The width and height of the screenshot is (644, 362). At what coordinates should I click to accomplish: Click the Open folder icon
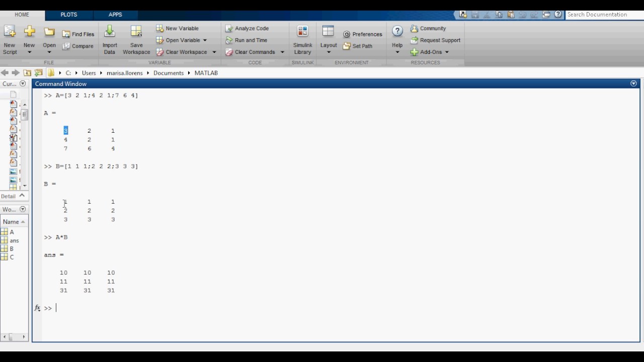click(x=49, y=32)
